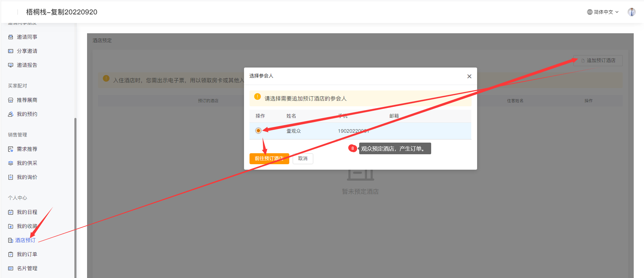
Task: Navigate to 我的订单
Action: [27, 254]
